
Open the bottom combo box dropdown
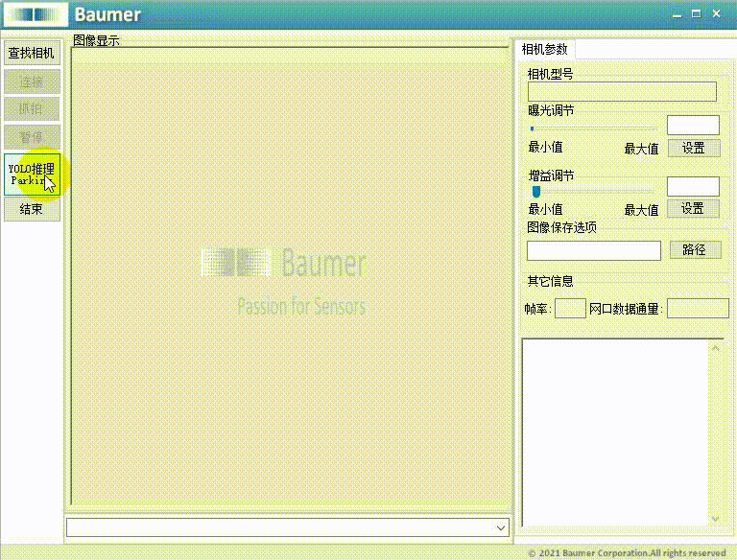[501, 528]
